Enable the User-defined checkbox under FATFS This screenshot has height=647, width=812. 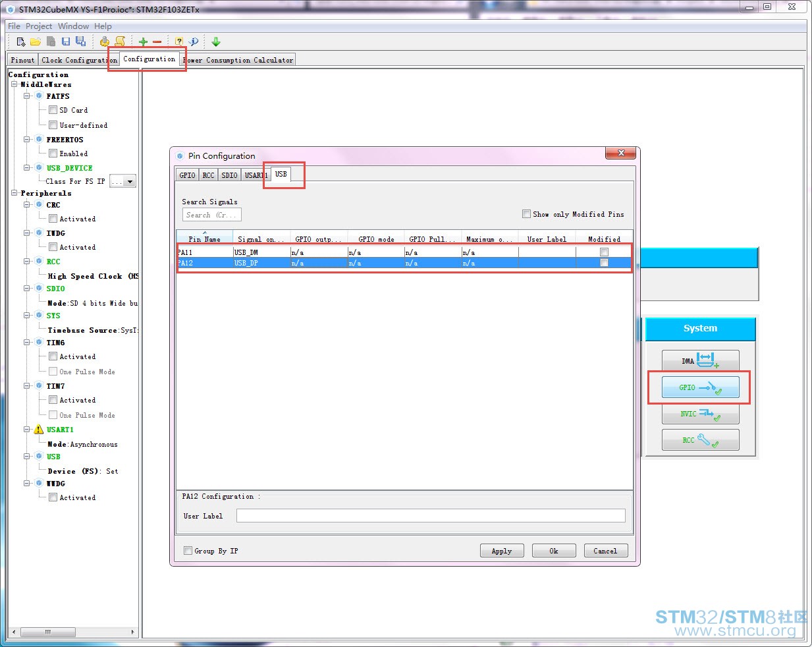point(53,125)
